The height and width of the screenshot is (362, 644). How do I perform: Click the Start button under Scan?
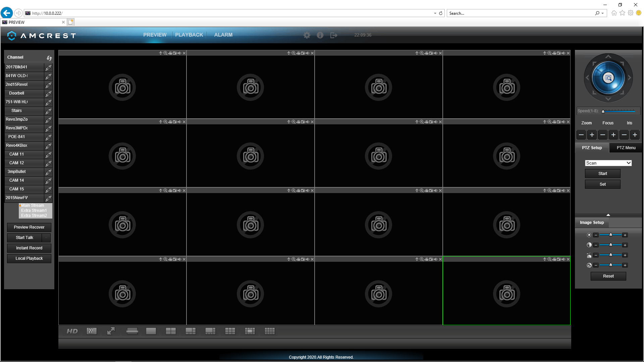click(x=602, y=174)
